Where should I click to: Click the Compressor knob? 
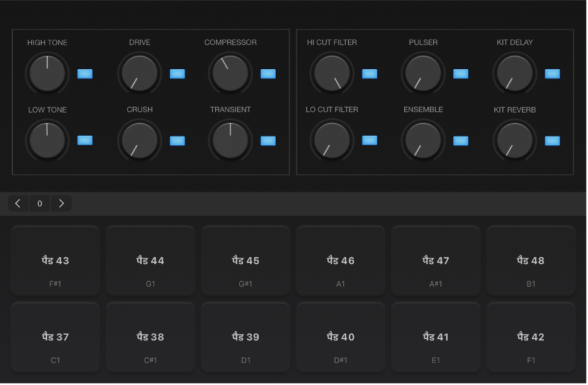point(230,74)
